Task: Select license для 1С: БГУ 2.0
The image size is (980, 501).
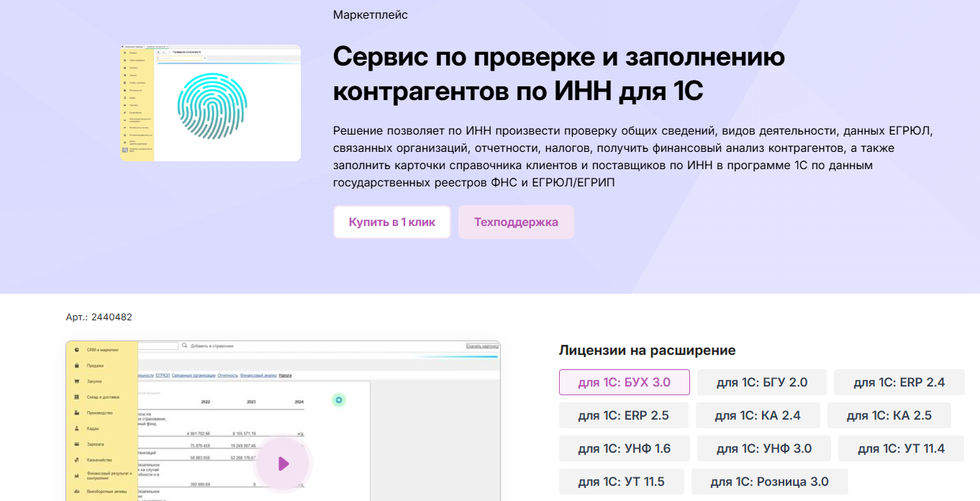Action: pyautogui.click(x=762, y=382)
